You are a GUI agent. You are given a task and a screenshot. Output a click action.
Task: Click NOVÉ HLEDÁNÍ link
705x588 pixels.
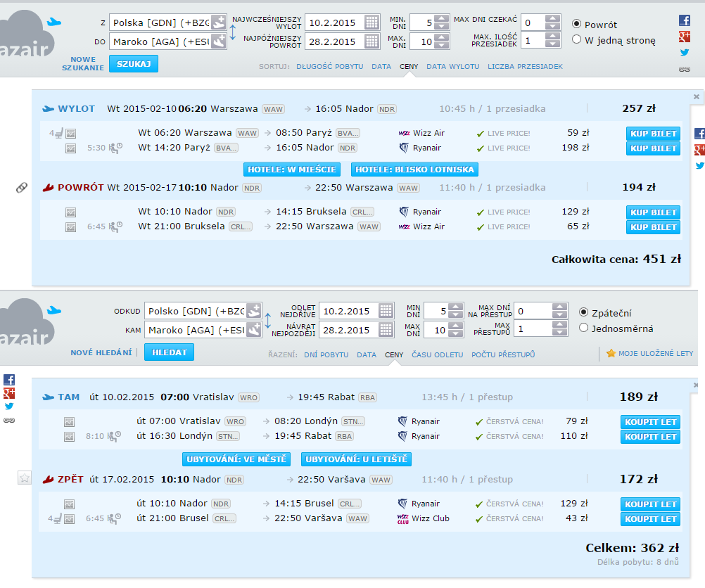tap(101, 352)
